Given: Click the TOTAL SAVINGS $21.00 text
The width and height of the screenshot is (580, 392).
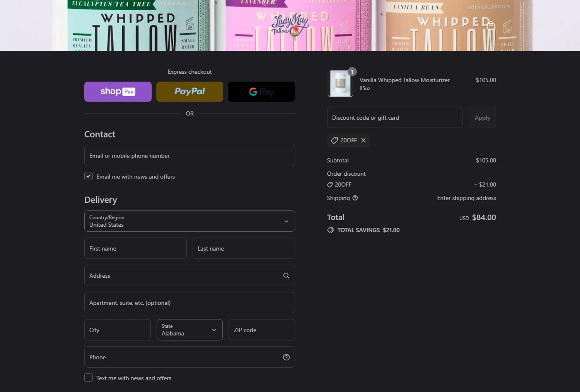Looking at the screenshot, I should [x=368, y=230].
